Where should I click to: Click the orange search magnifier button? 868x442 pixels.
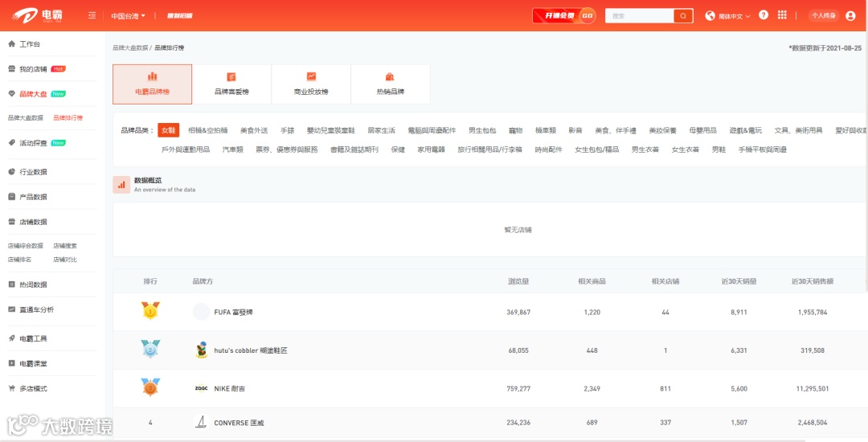click(683, 16)
